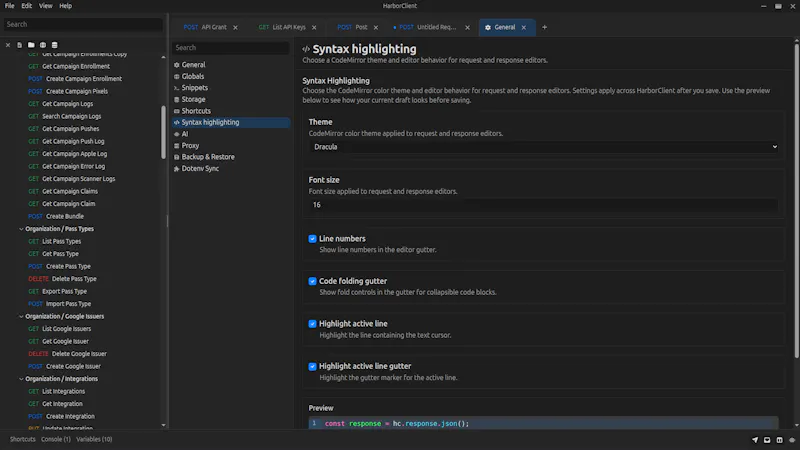Image resolution: width=800 pixels, height=450 pixels.
Task: Click the settings panel vertical scrollbar
Action: pyautogui.click(x=796, y=201)
